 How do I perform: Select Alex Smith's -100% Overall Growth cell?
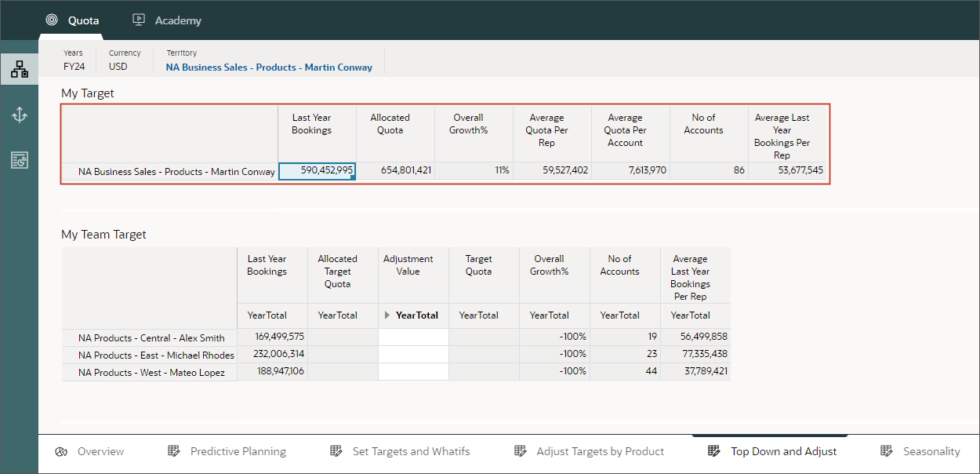(x=554, y=337)
